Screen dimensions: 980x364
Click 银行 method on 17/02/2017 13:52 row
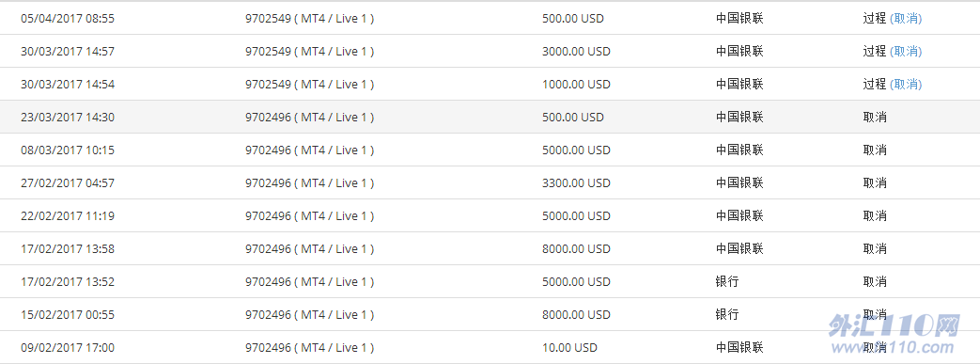(727, 281)
